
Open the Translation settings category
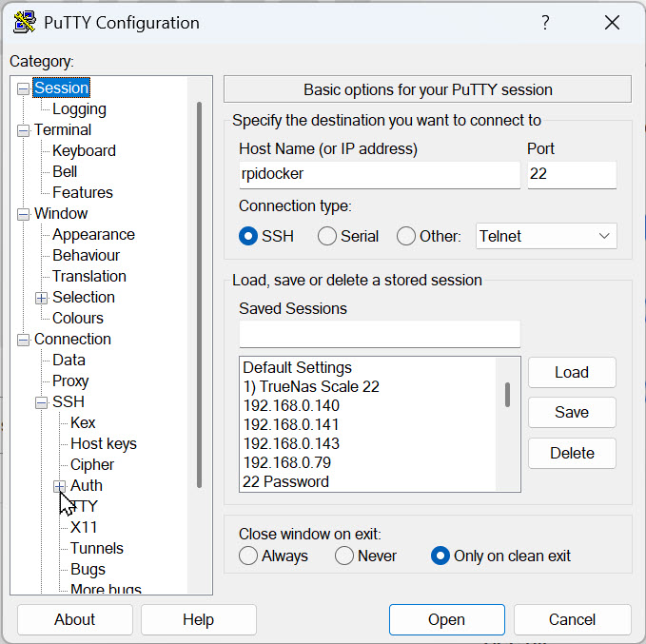pos(89,277)
